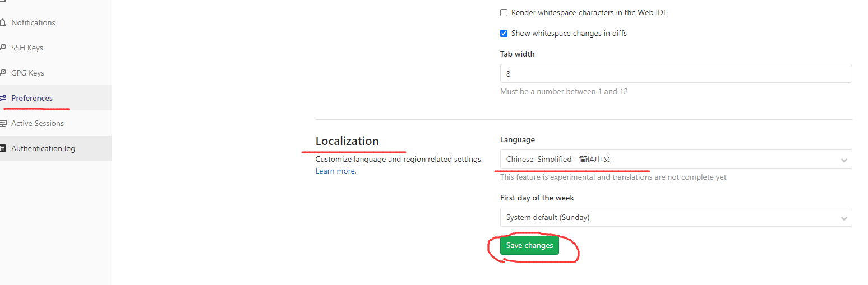The width and height of the screenshot is (868, 285).
Task: Open the Language dropdown showing Chinese, Simplified
Action: click(x=676, y=159)
